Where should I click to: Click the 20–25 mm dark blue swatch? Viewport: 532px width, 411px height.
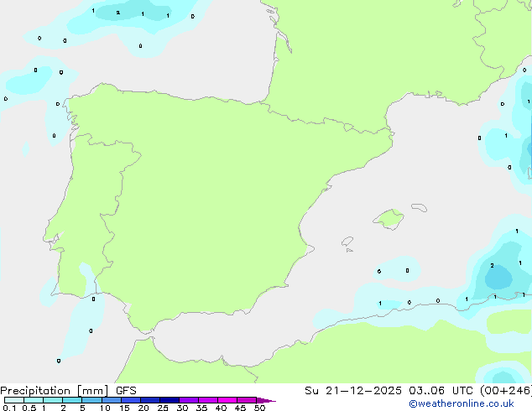pos(150,400)
